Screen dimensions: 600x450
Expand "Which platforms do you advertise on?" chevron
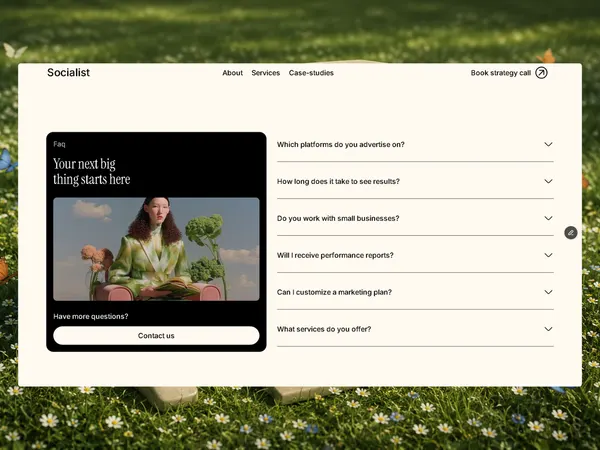[x=548, y=144]
